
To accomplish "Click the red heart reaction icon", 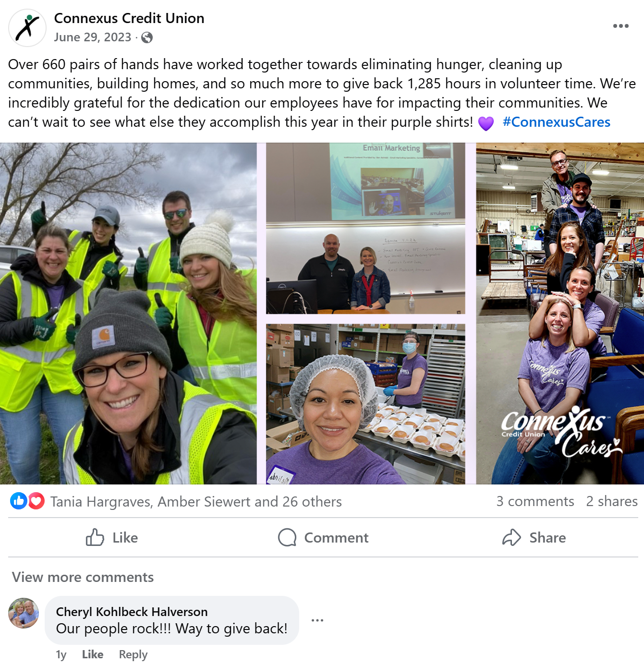I will tap(36, 501).
